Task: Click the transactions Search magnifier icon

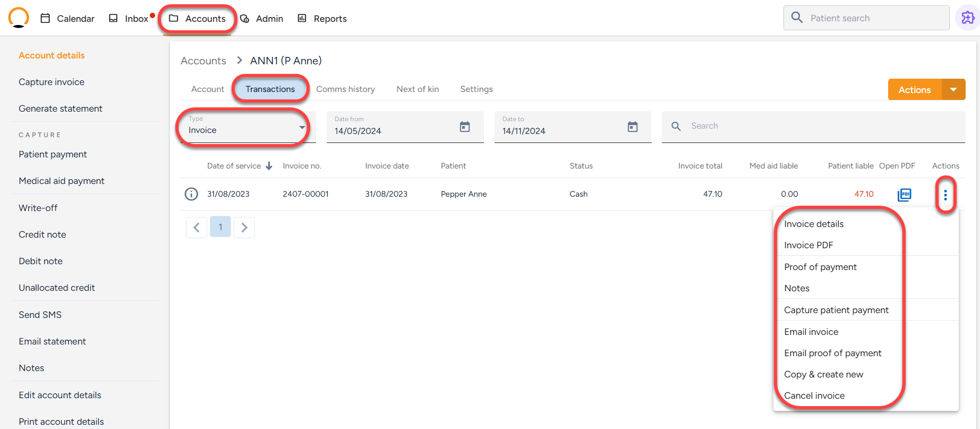Action: pos(676,127)
